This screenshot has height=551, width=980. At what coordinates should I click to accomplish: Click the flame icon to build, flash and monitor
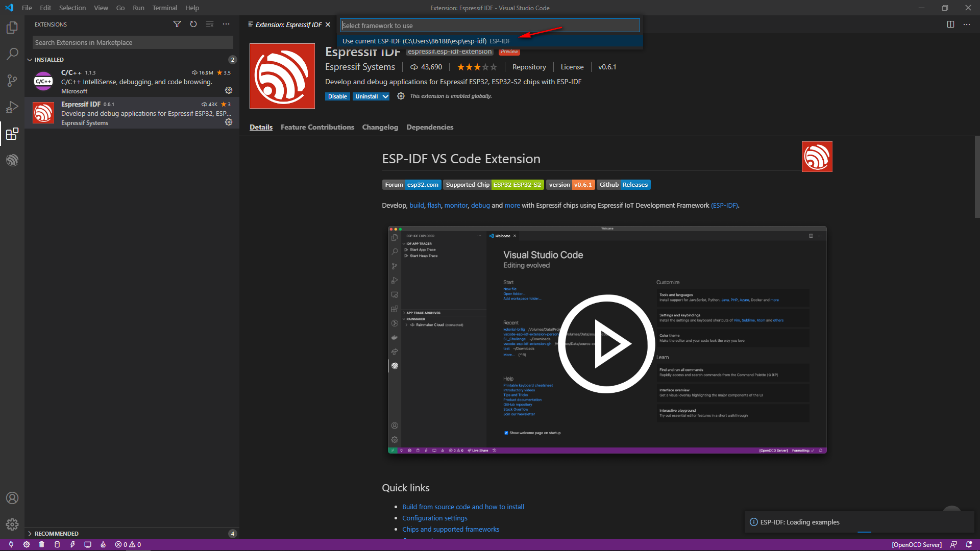point(103,544)
